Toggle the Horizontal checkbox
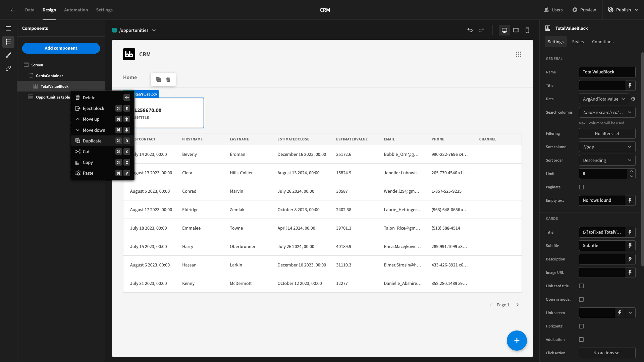Viewport: 644px width, 362px height. click(x=581, y=326)
